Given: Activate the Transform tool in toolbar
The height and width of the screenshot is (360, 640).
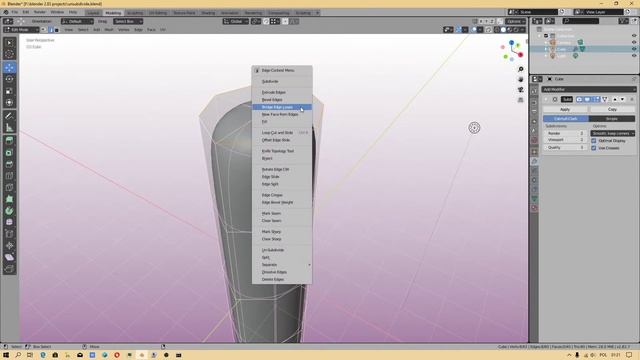Looking at the screenshot, I should click(x=9, y=103).
